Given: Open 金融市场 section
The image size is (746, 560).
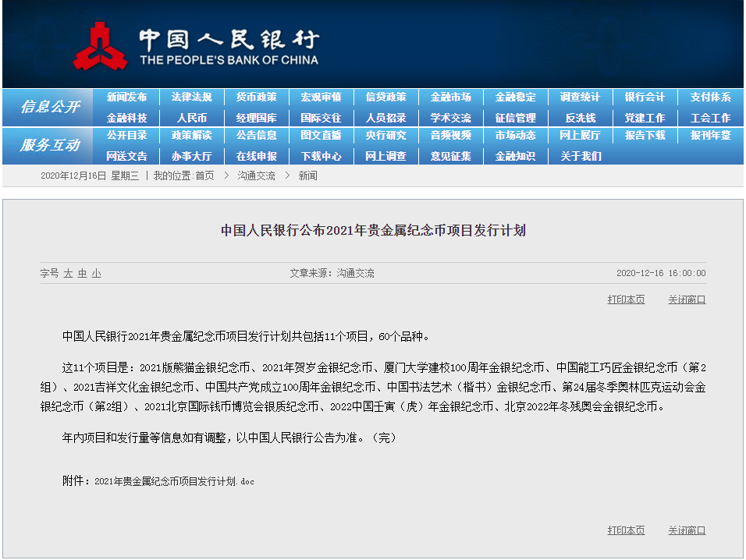Looking at the screenshot, I should coord(450,97).
